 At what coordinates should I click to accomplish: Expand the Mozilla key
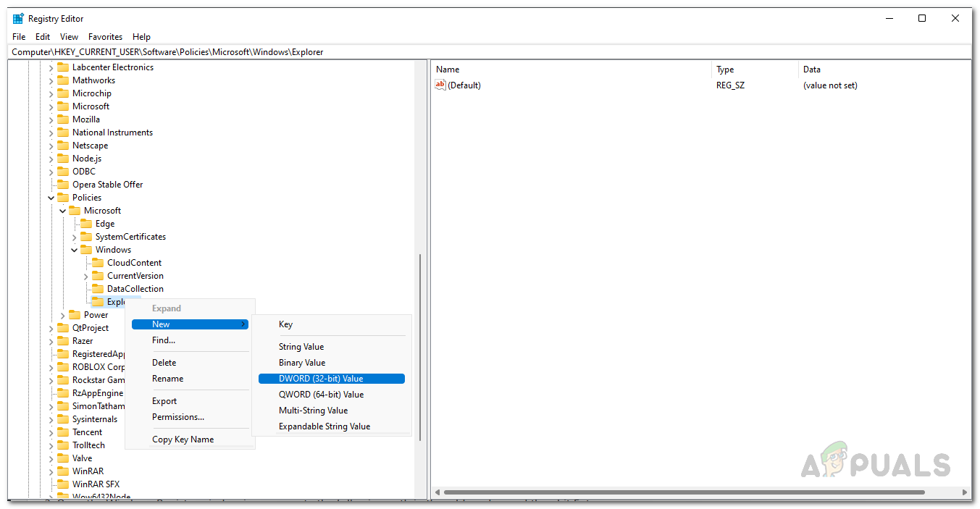[51, 119]
